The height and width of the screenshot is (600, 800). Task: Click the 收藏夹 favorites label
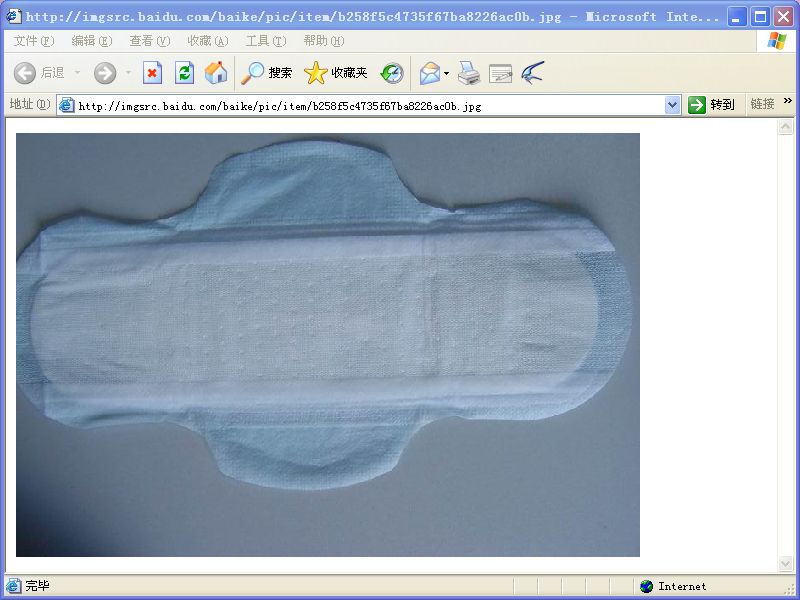[349, 73]
